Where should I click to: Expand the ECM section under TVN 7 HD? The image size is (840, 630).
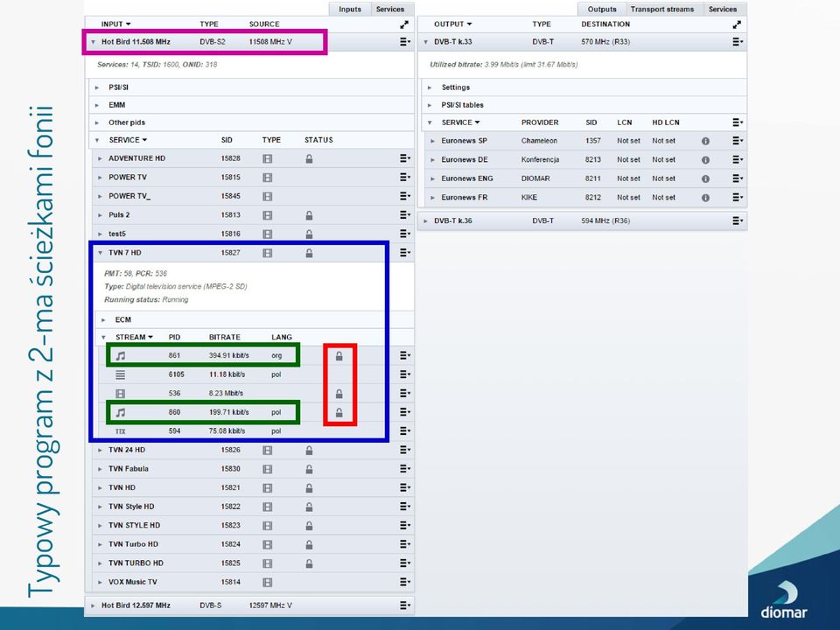(103, 320)
